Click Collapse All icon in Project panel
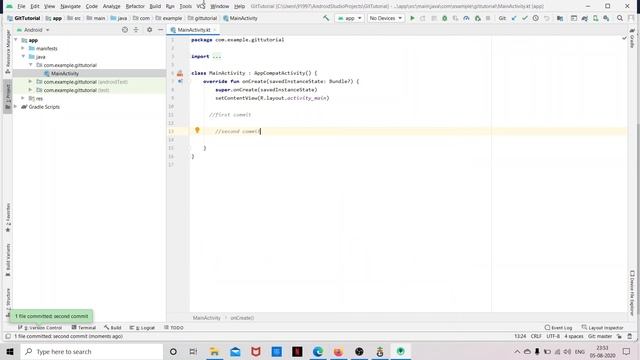 point(136,30)
